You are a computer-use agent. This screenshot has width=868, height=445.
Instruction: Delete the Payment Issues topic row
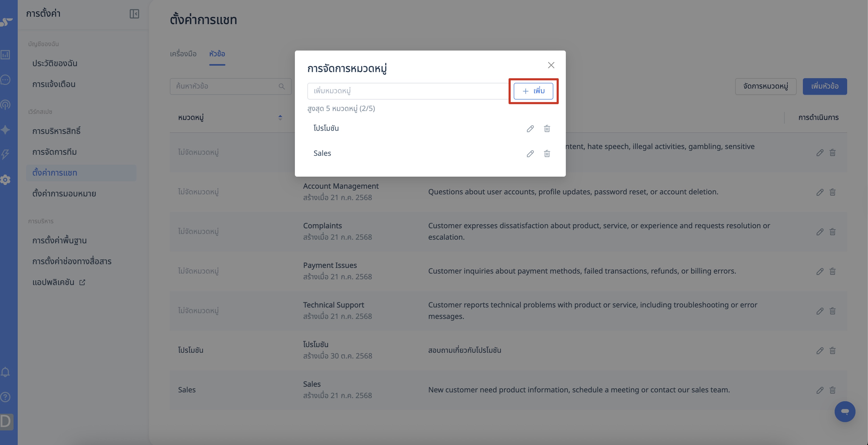(832, 271)
